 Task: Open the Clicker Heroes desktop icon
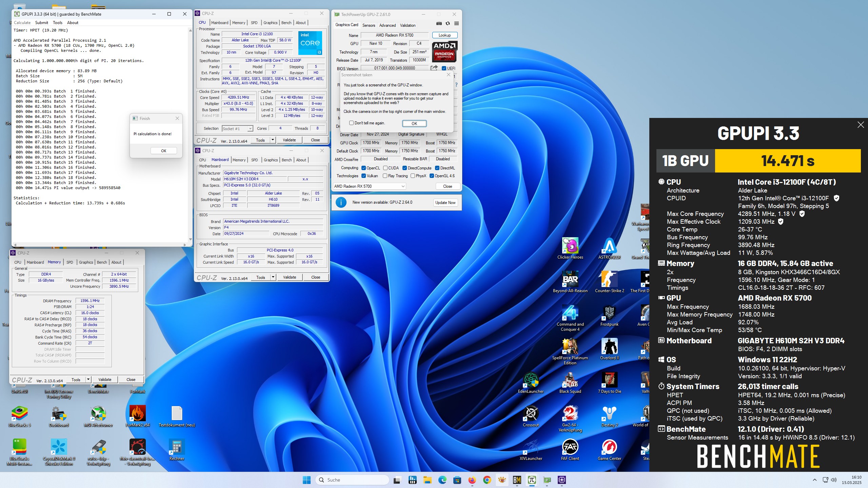[570, 249]
